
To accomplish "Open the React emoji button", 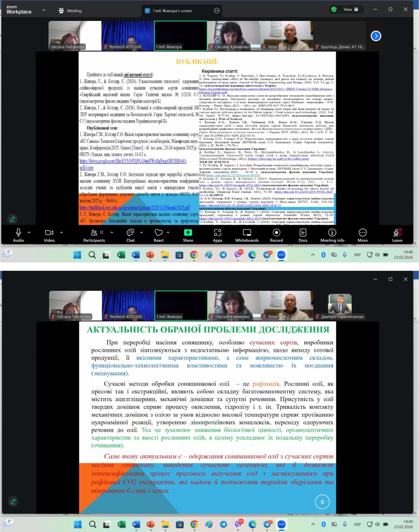I will click(158, 235).
